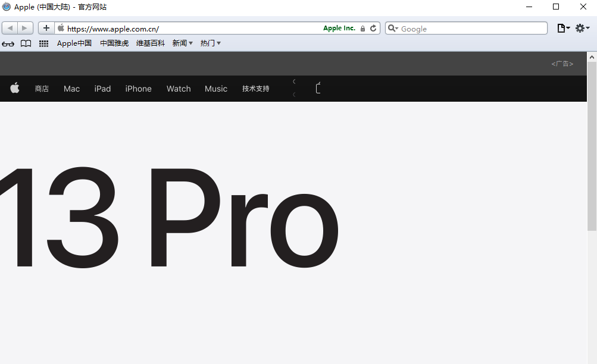Image resolution: width=597 pixels, height=364 pixels.
Task: Click the SSL padlock icon
Action: [362, 29]
